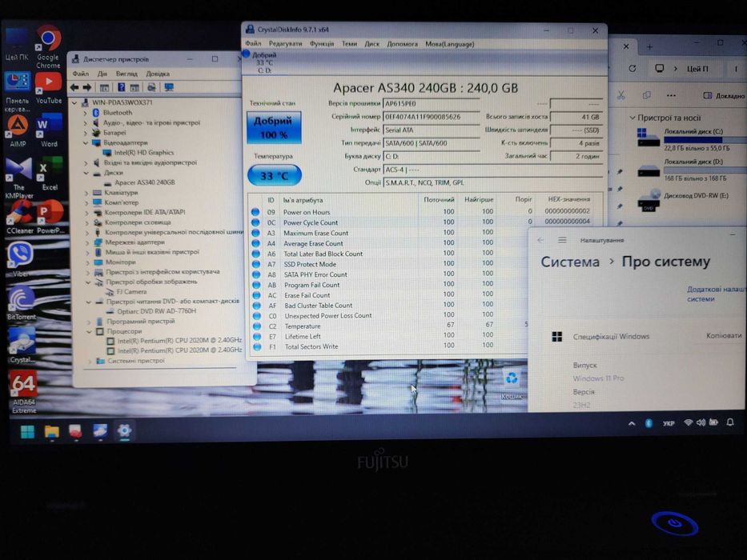Open notifications bell in taskbar
Image resolution: width=747 pixels, height=560 pixels.
pos(730,422)
